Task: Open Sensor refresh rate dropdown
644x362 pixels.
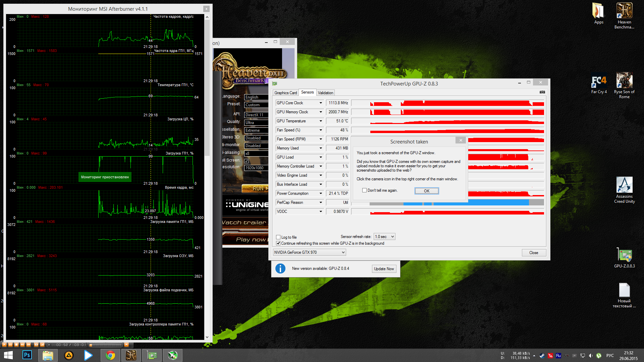Action: coord(384,237)
